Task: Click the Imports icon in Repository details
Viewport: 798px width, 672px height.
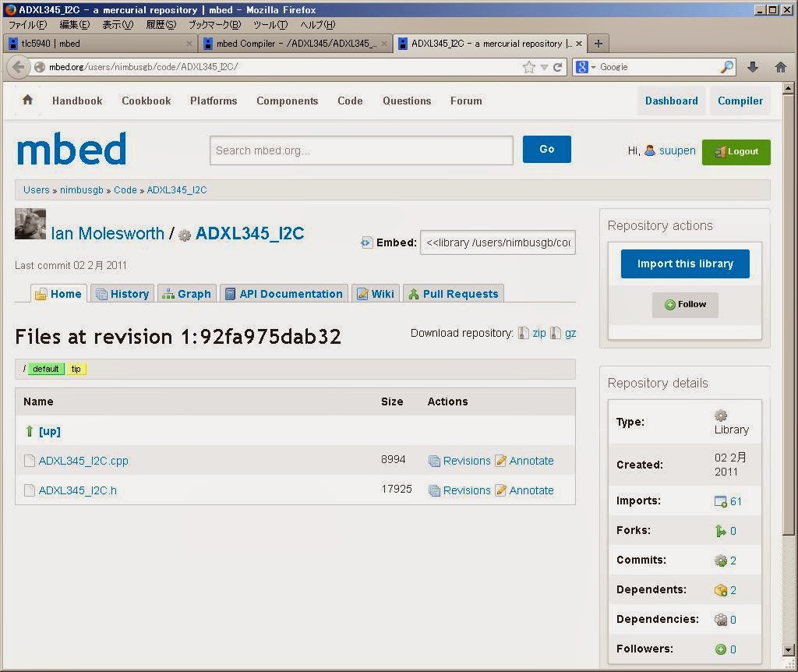Action: [722, 500]
